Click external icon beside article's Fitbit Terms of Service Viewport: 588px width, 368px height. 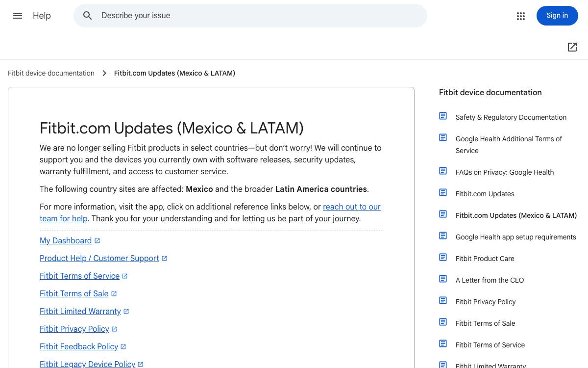(124, 276)
